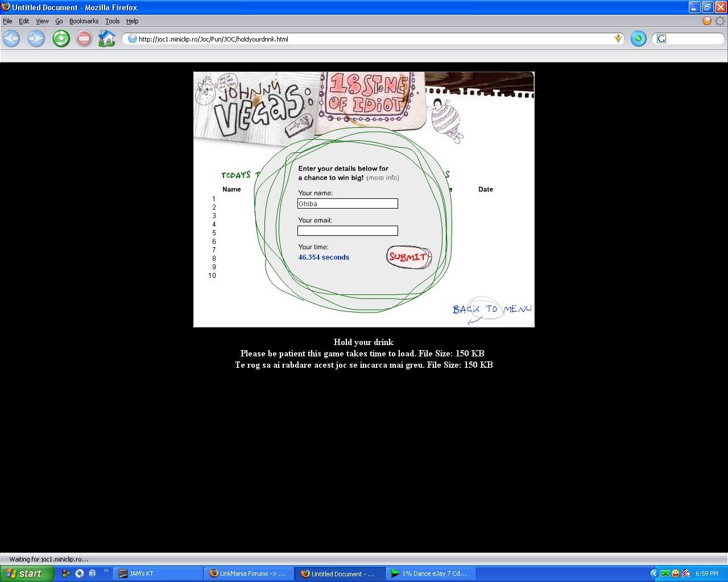
Task: Launch the BS Quick Launch icon
Action: (92, 573)
